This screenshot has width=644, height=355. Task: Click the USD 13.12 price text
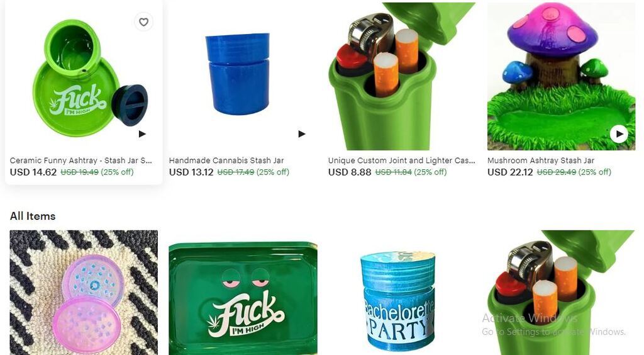coord(191,172)
